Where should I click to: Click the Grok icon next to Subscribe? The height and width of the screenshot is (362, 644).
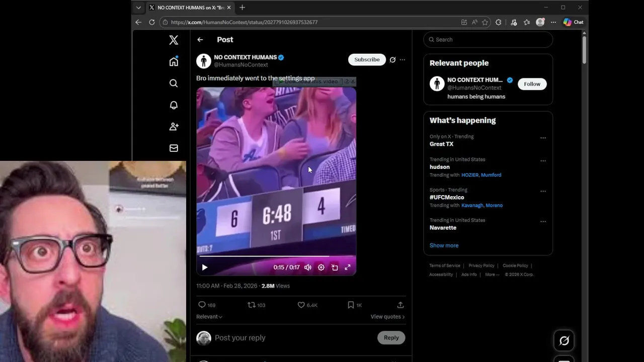[392, 60]
